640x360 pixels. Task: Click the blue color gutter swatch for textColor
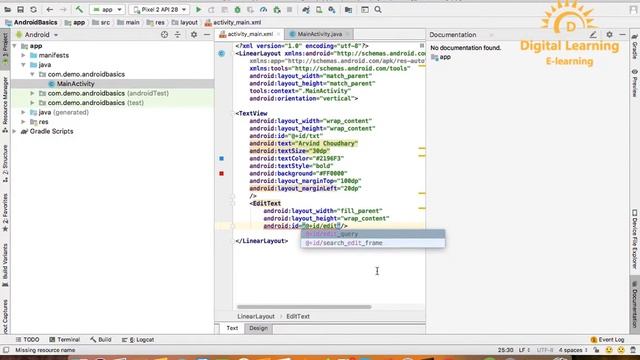221,158
